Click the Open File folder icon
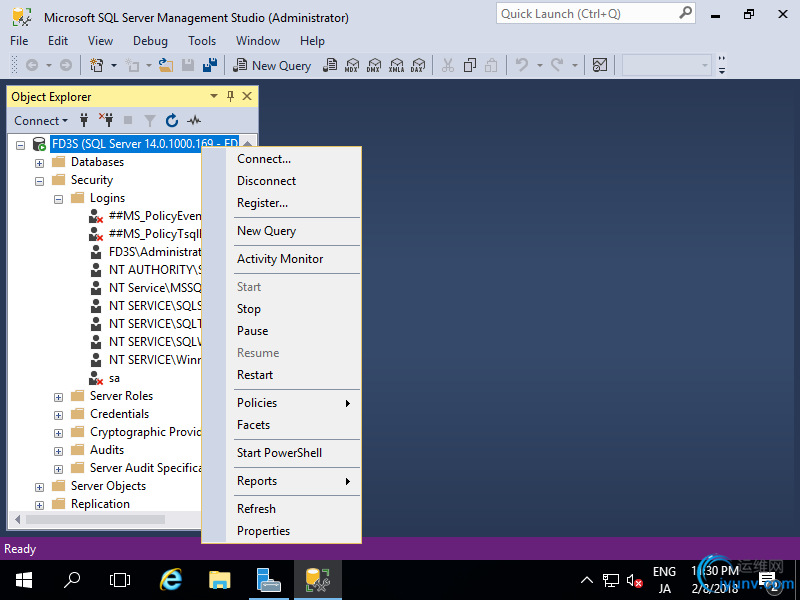The width and height of the screenshot is (800, 600). [165, 65]
